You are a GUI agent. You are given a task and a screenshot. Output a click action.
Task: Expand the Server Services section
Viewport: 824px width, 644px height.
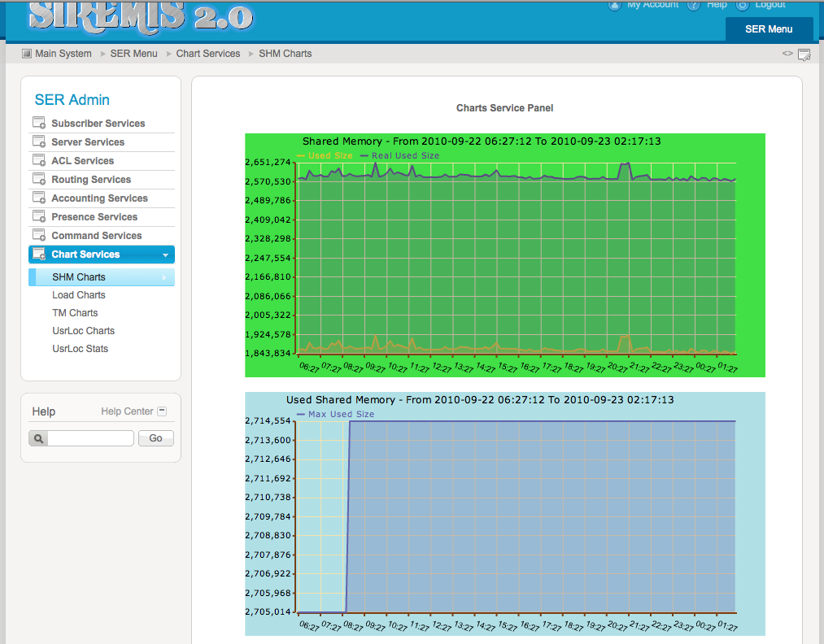pyautogui.click(x=88, y=142)
